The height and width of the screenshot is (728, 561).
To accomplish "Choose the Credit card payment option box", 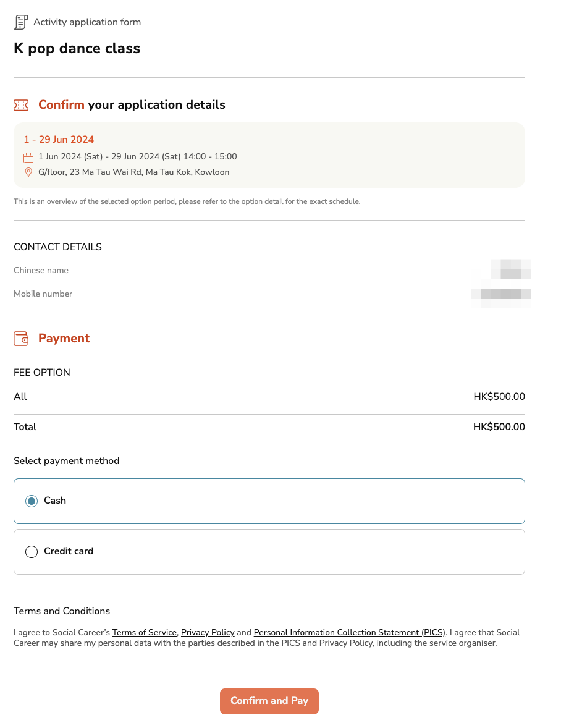I will 269,552.
